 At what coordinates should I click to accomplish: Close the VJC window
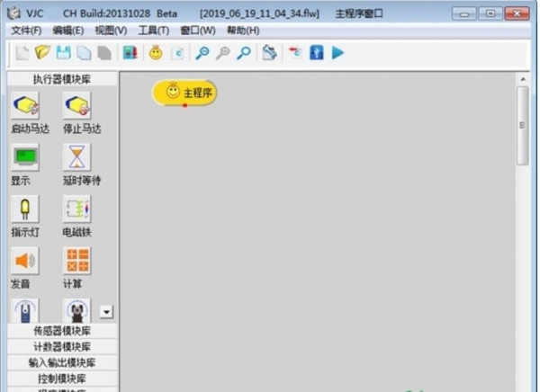click(x=517, y=13)
